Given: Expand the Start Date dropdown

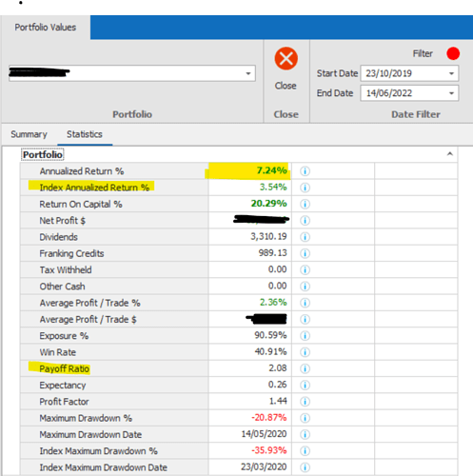Looking at the screenshot, I should [451, 73].
